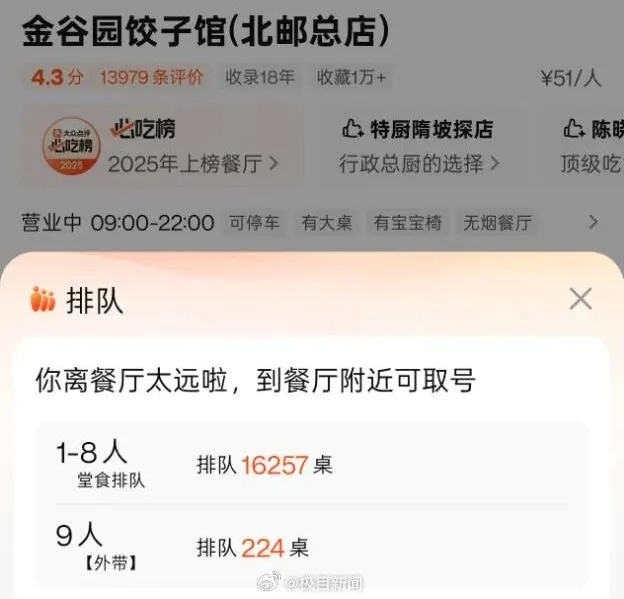Tap the 营业中 09:00-22:00 hours
This screenshot has height=599, width=624.
118,222
